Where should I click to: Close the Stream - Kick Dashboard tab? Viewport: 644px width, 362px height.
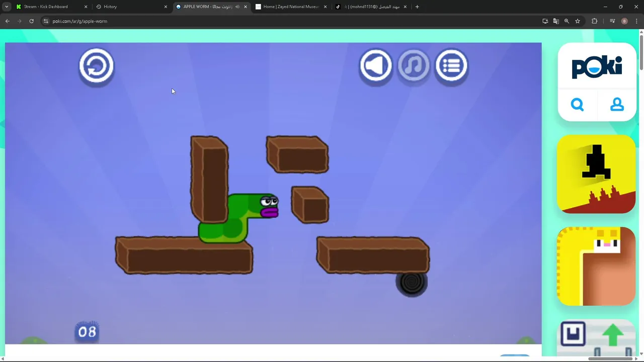pyautogui.click(x=86, y=7)
